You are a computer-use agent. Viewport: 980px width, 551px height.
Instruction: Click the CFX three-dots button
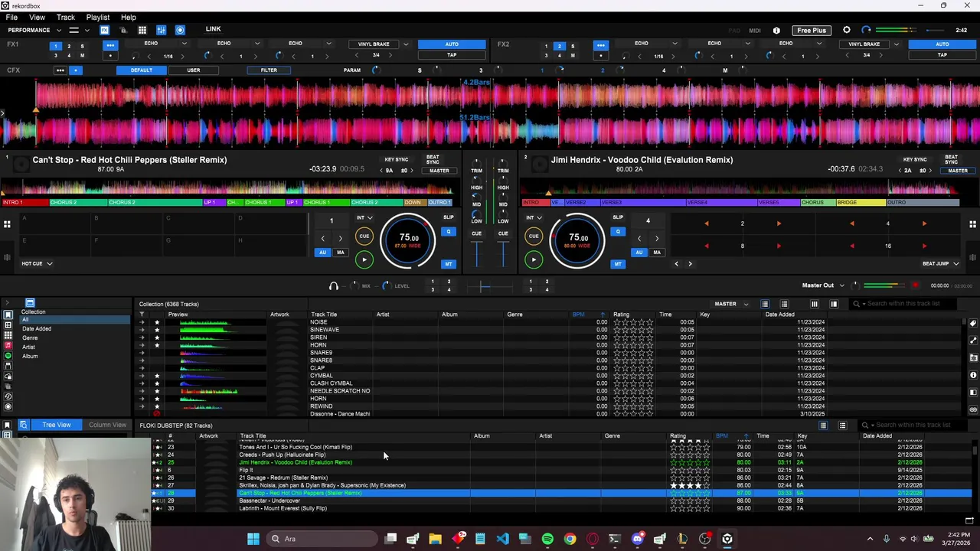pyautogui.click(x=60, y=70)
